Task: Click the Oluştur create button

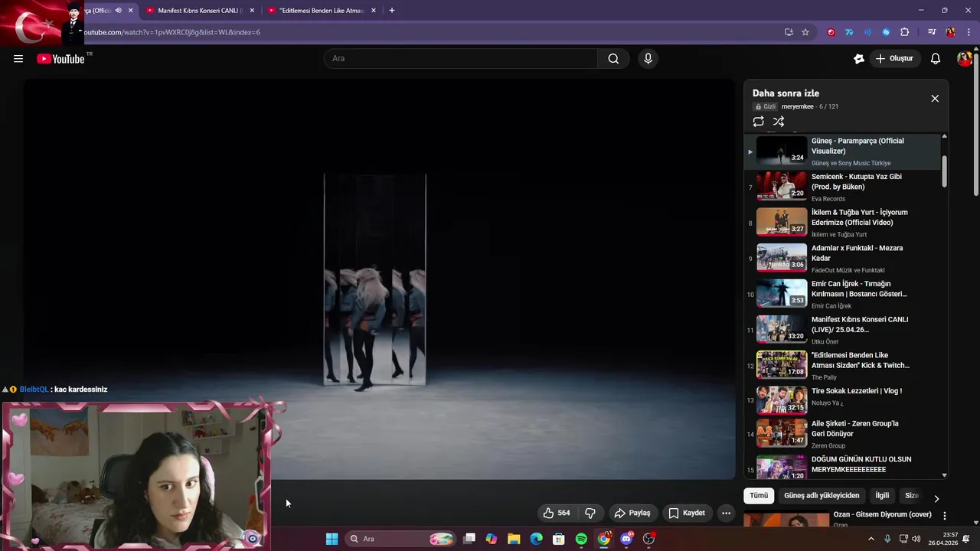Action: coord(895,59)
